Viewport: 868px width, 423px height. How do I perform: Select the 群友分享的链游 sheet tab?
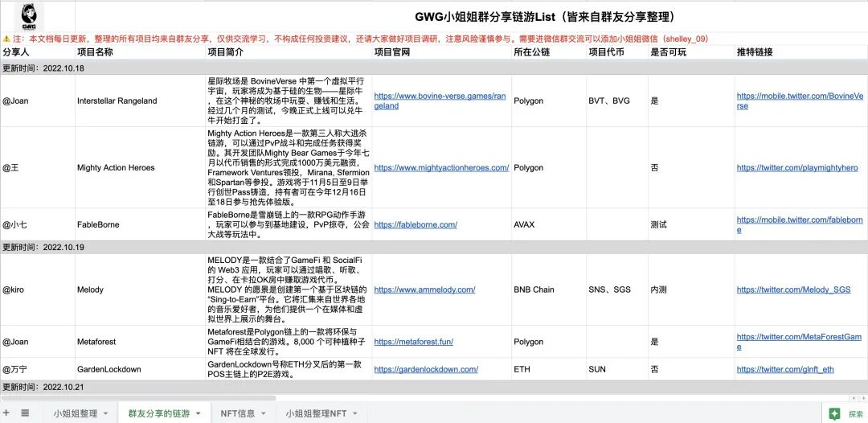coord(159,413)
